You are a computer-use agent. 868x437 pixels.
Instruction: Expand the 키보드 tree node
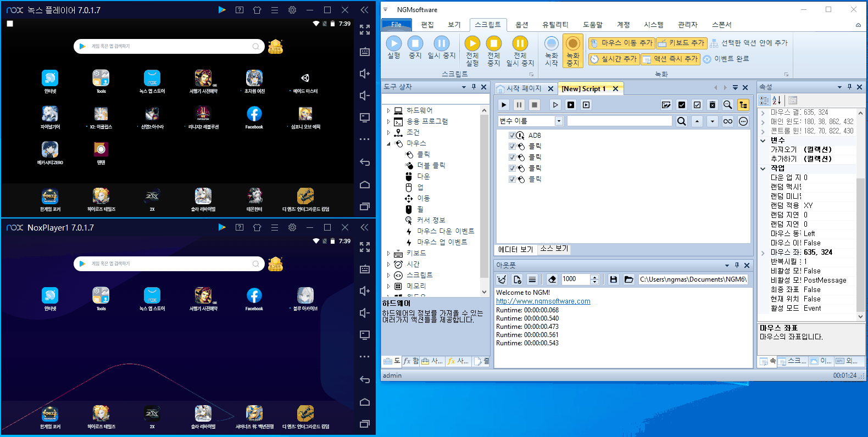pyautogui.click(x=388, y=253)
